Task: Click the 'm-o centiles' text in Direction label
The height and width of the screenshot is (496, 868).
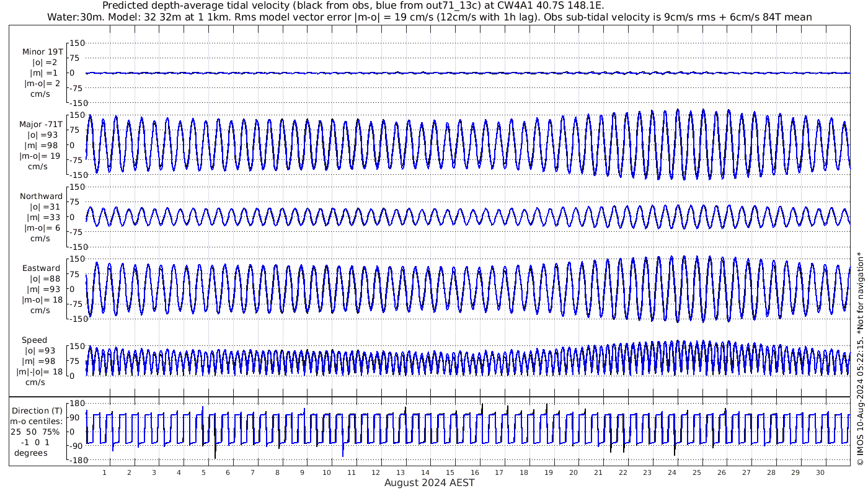Action: coord(36,422)
